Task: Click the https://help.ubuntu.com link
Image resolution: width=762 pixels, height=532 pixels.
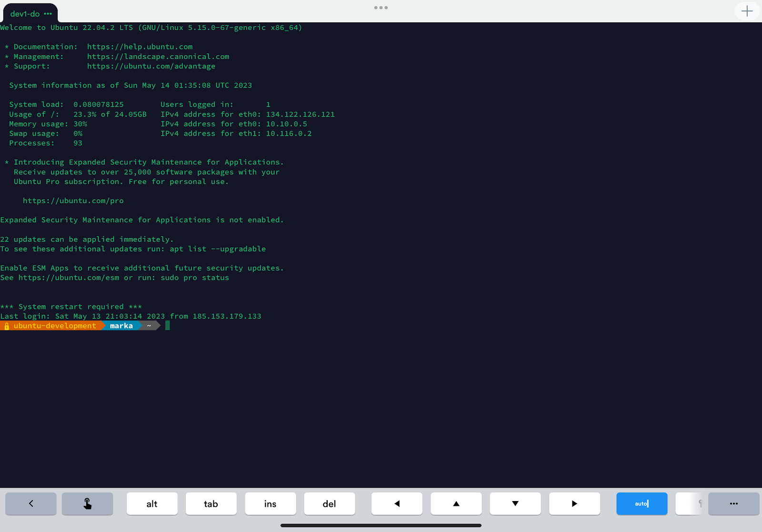Action: (x=140, y=47)
